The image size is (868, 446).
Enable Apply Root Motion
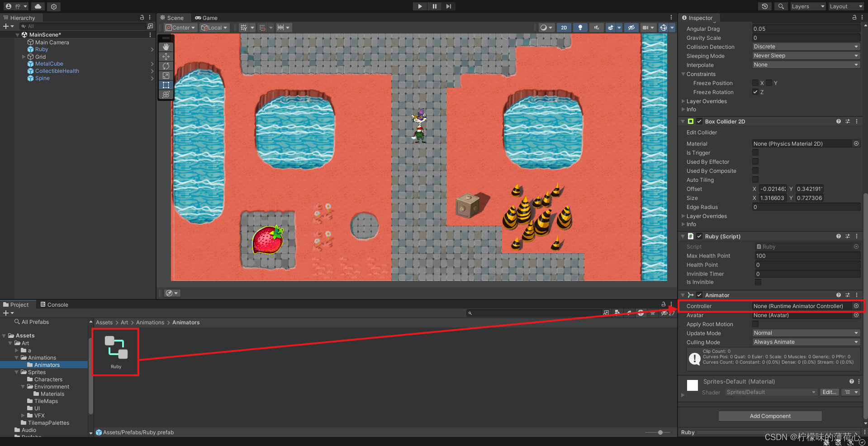pos(754,324)
